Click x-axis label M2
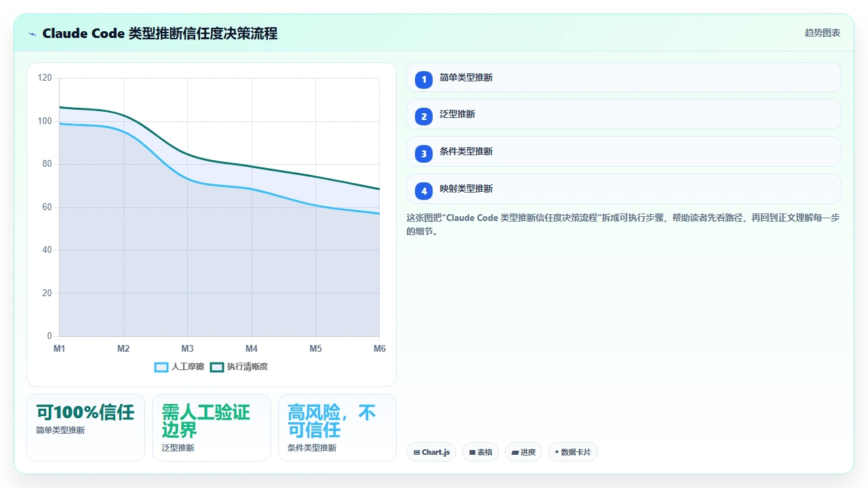The height and width of the screenshot is (488, 868). pyautogui.click(x=123, y=348)
